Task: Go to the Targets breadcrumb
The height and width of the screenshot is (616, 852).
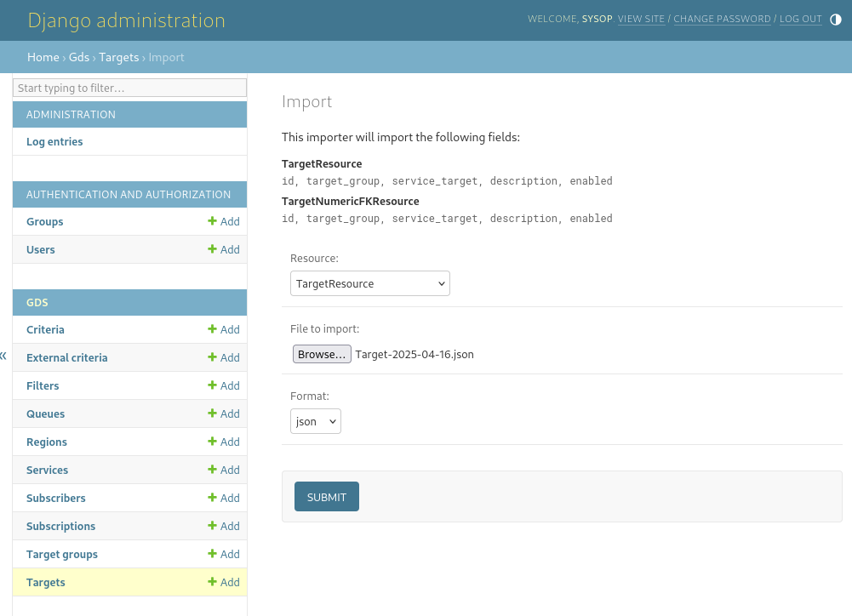Action: pos(119,57)
